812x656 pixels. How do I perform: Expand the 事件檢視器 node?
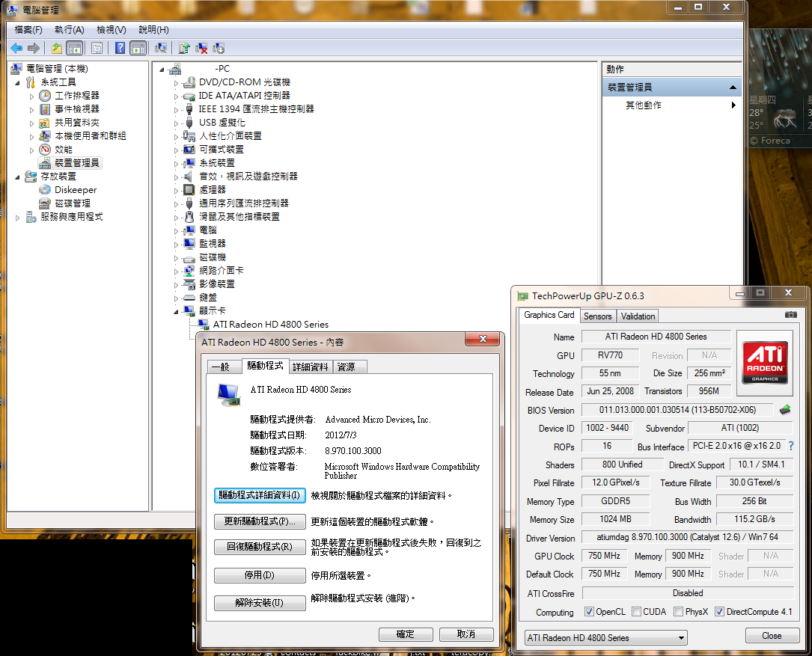coord(31,110)
